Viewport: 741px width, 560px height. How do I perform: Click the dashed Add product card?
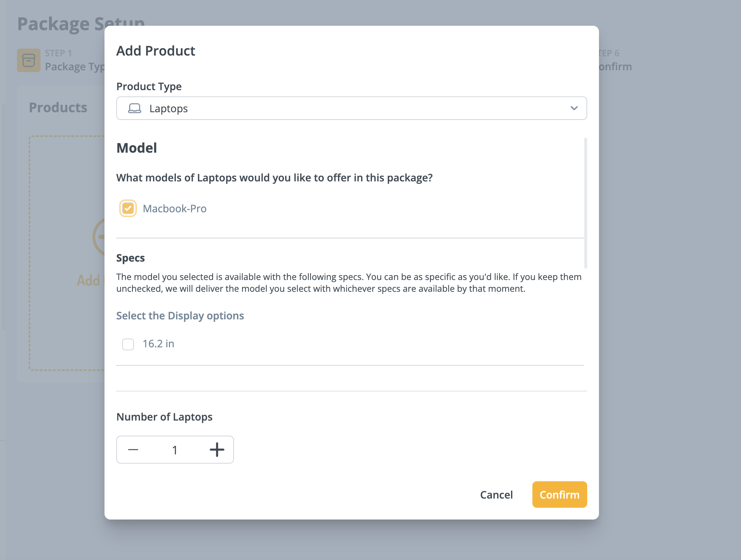coord(67,253)
